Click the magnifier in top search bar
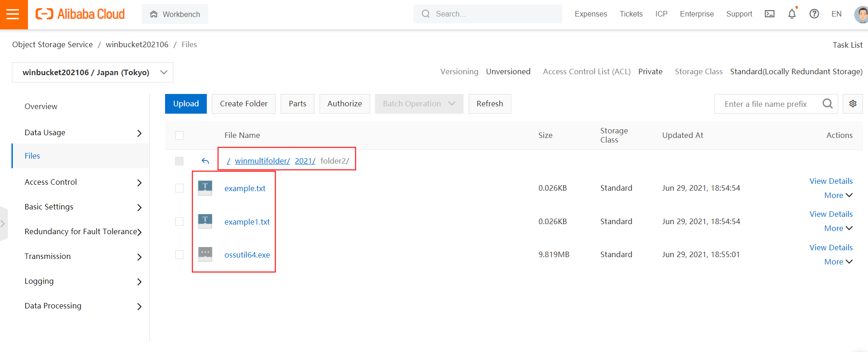This screenshot has width=868, height=352. pyautogui.click(x=426, y=14)
